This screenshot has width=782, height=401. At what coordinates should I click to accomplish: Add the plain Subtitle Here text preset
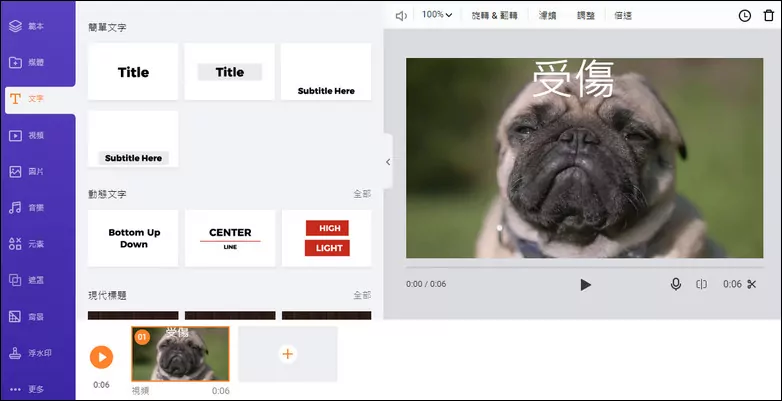click(x=326, y=72)
